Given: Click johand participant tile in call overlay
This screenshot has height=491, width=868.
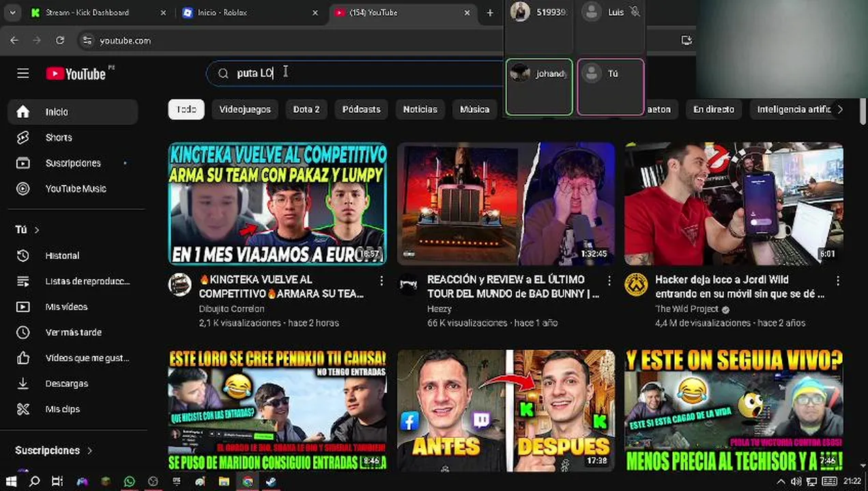Looking at the screenshot, I should (539, 87).
